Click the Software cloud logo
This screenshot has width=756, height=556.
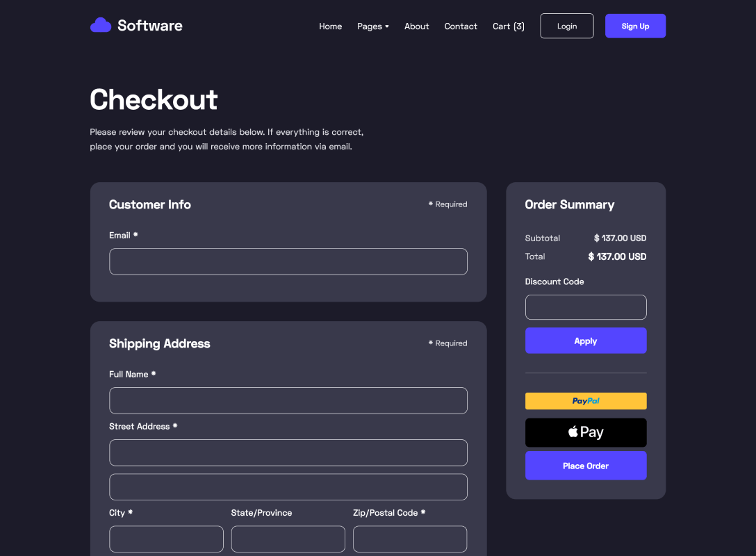click(x=100, y=25)
